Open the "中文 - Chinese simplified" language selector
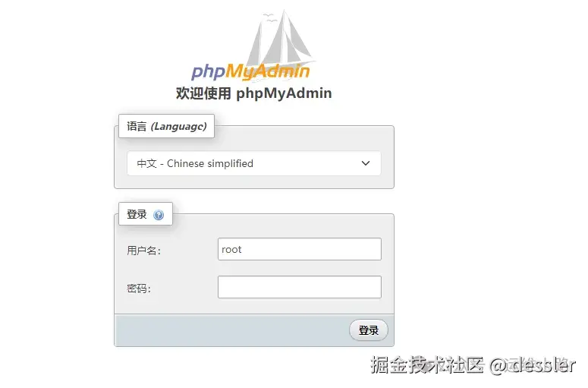Image resolution: width=588 pixels, height=388 pixels. coord(254,163)
